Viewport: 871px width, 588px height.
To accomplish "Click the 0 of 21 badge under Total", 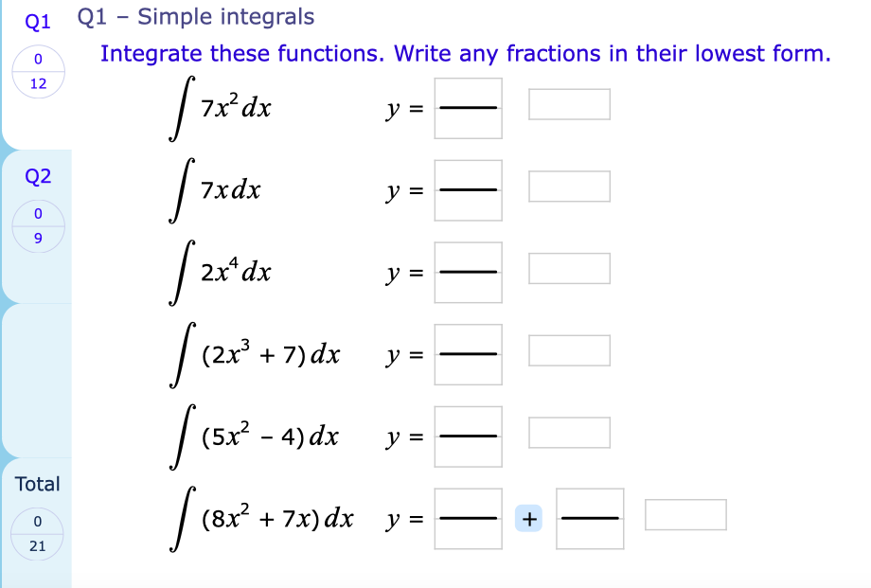I will [x=38, y=531].
